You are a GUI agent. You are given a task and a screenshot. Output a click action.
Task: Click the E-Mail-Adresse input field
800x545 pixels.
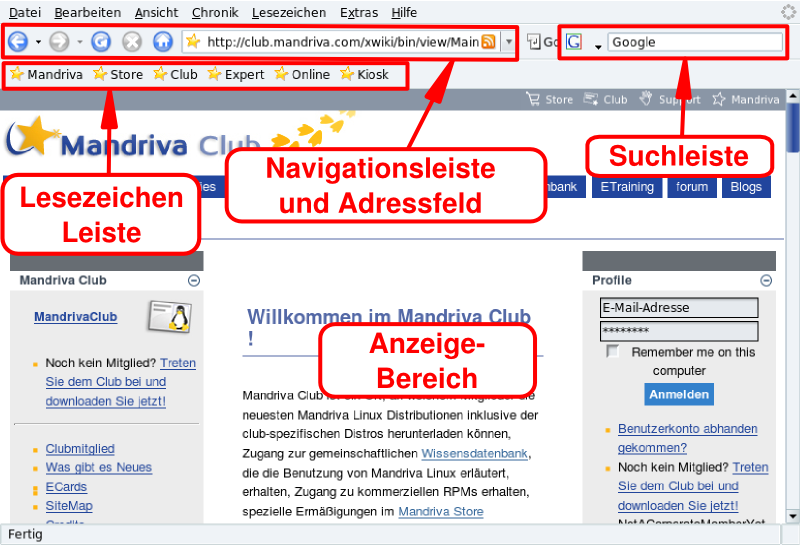(x=679, y=308)
